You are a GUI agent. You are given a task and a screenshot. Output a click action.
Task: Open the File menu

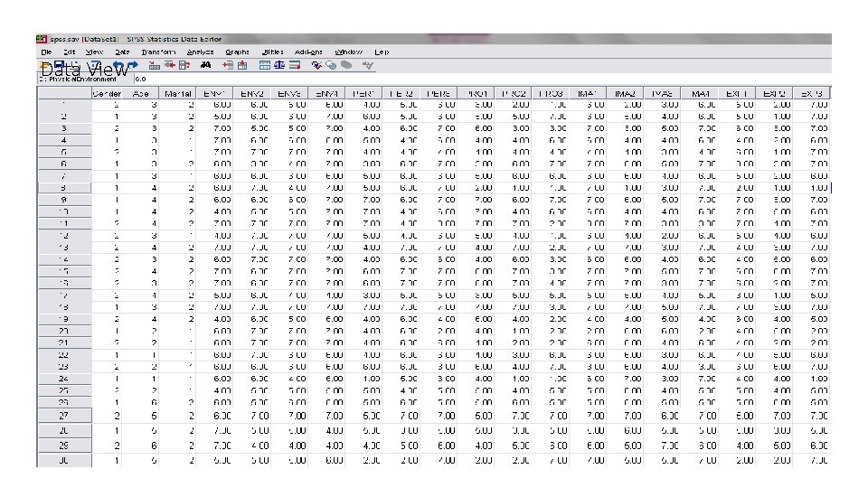pos(46,52)
